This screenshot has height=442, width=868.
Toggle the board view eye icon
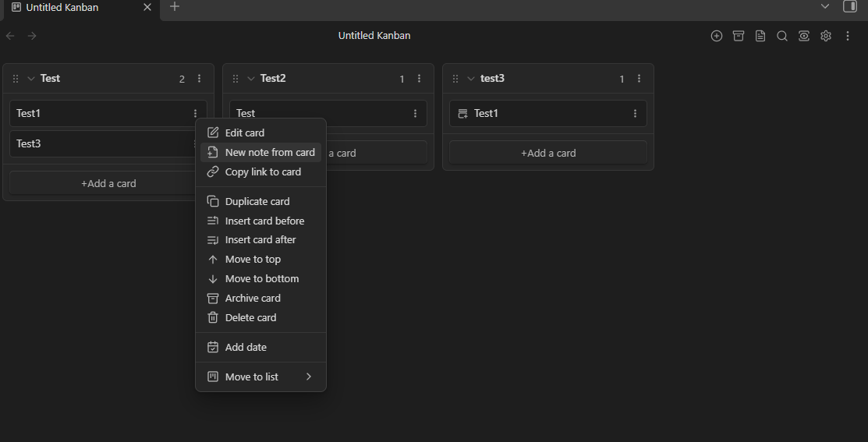(x=804, y=36)
